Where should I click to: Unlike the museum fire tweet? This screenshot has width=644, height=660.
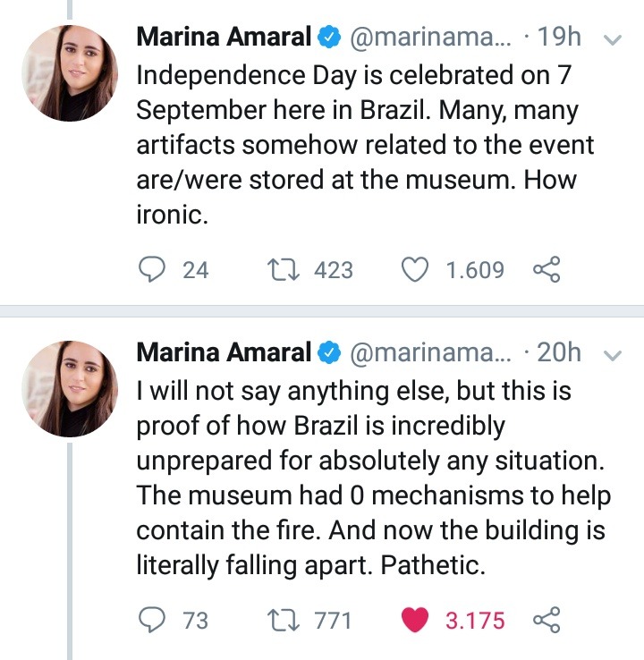point(414,620)
